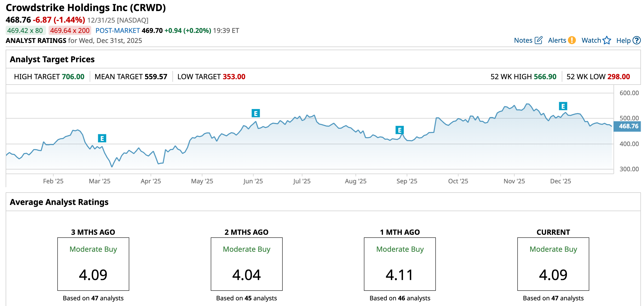644x306 pixels.
Task: Click the Watch star icon
Action: [607, 40]
